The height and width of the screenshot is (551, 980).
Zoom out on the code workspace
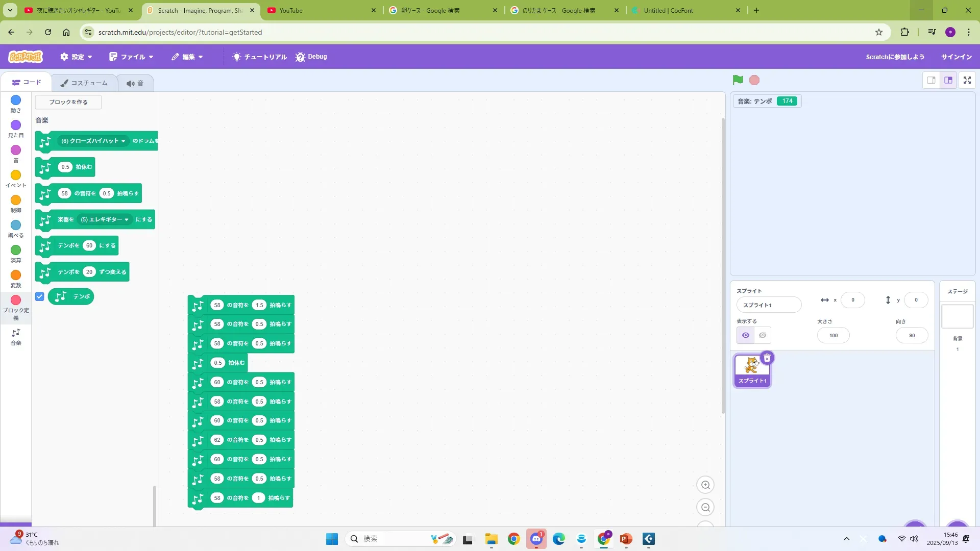705,508
